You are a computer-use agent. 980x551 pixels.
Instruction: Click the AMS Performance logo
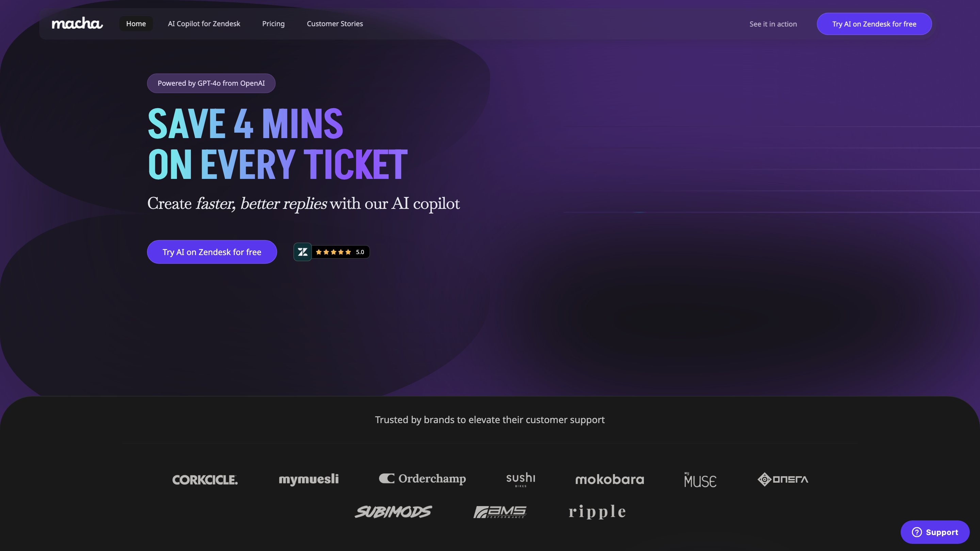(500, 512)
